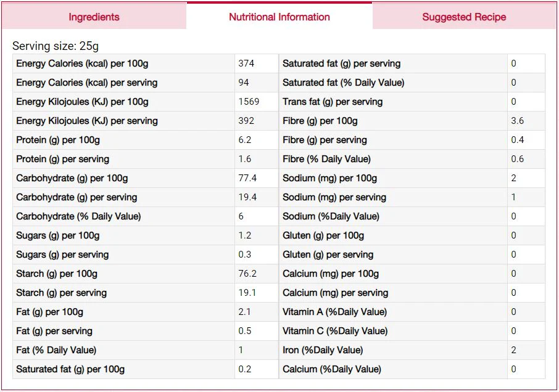Click the Sodium (mg) per 100g label

click(329, 178)
